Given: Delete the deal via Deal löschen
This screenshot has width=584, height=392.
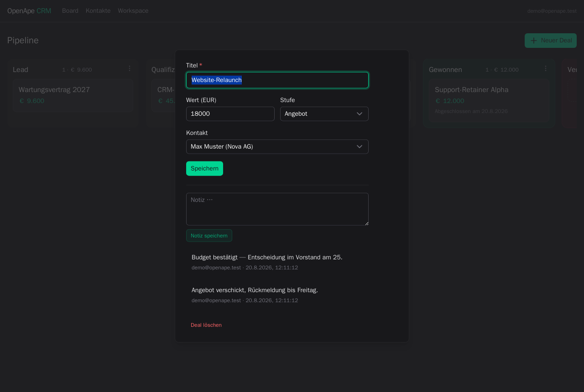Looking at the screenshot, I should pyautogui.click(x=206, y=325).
